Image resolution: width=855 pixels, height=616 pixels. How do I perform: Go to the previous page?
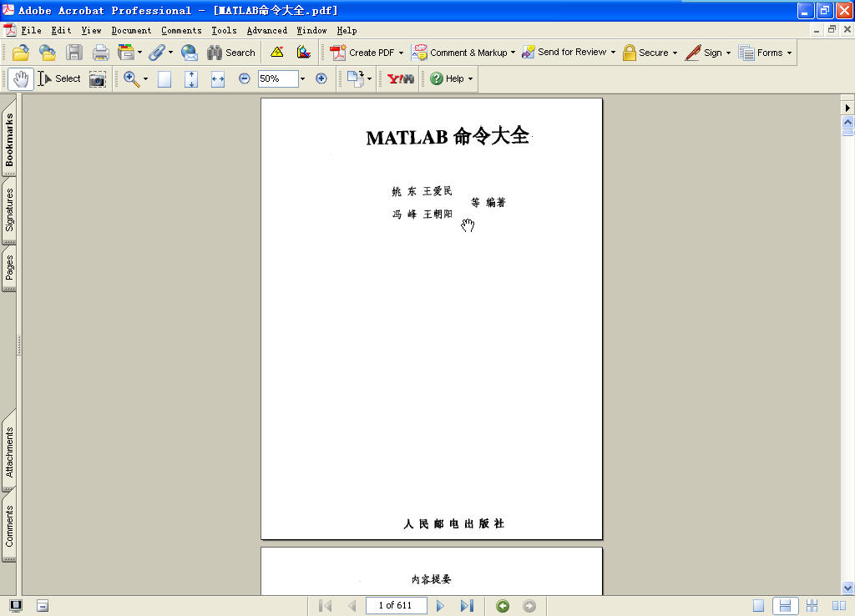point(352,606)
